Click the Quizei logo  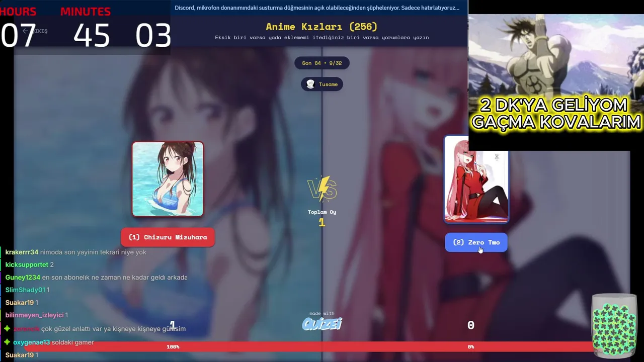pos(322,324)
